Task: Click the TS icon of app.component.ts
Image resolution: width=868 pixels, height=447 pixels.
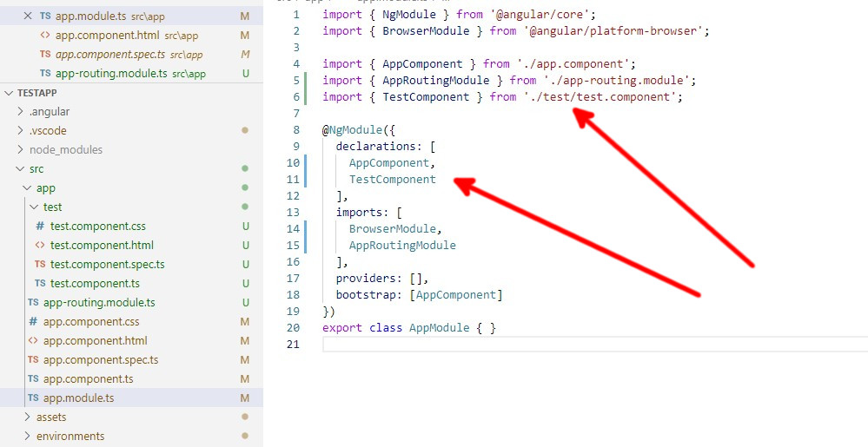Action: point(33,379)
